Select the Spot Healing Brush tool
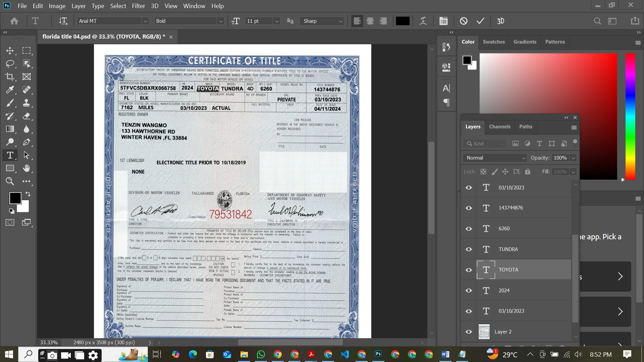This screenshot has width=644, height=362. click(x=27, y=90)
